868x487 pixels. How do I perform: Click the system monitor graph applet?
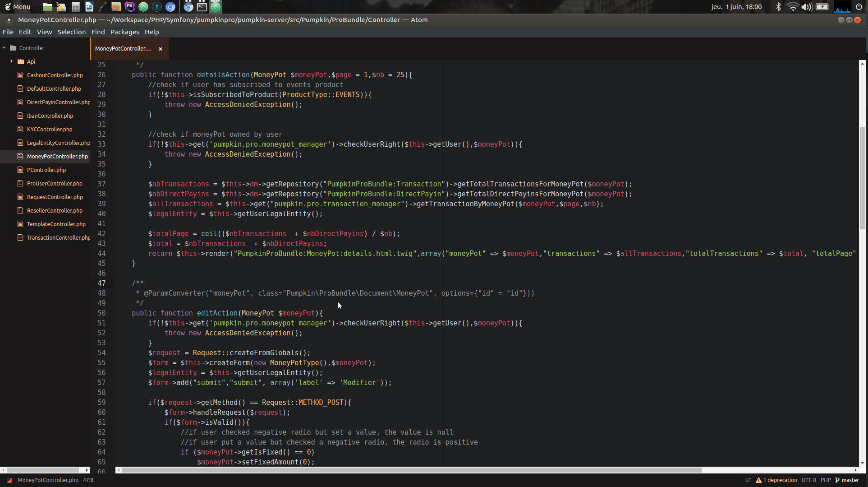tap(842, 7)
